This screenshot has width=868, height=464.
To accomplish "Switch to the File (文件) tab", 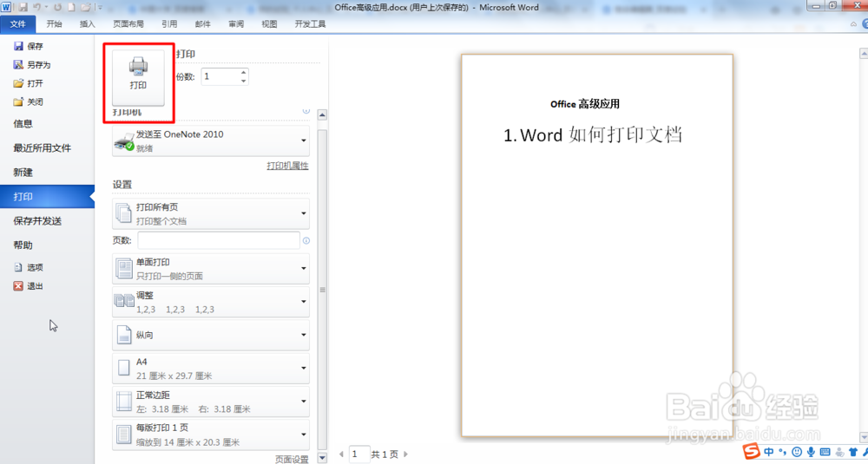I will [x=17, y=23].
